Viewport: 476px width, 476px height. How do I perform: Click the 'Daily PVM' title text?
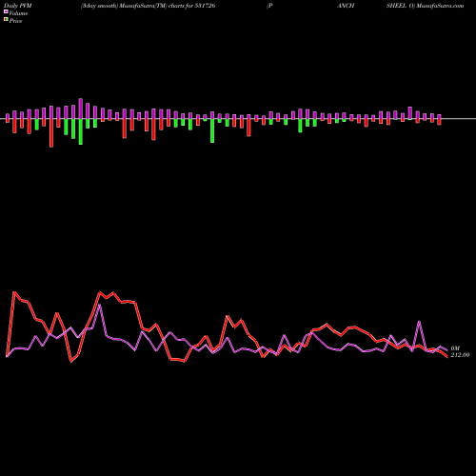18,6
